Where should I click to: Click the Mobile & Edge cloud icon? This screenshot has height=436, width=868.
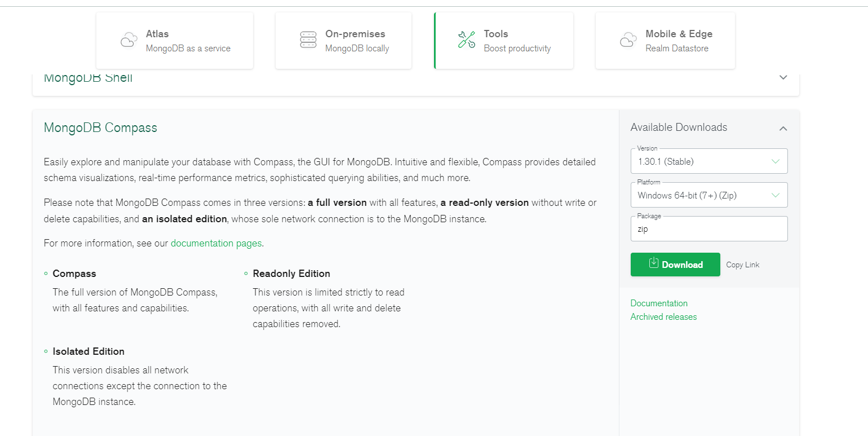[x=628, y=40]
